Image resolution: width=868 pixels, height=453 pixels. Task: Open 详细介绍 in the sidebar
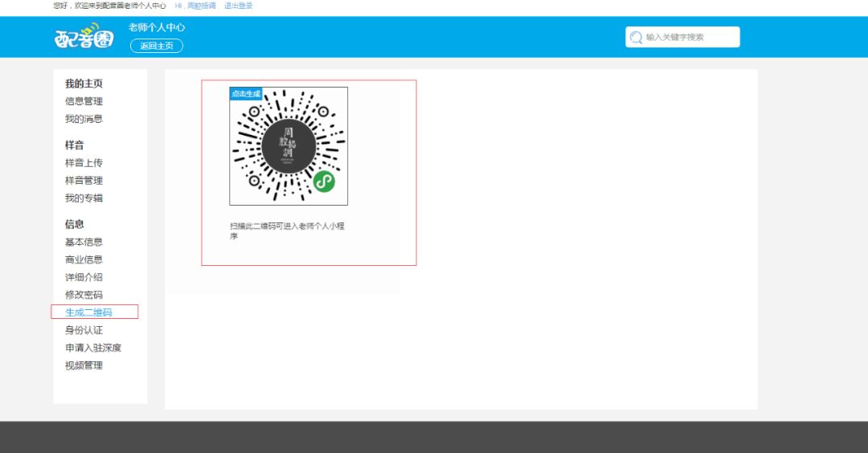tap(84, 277)
